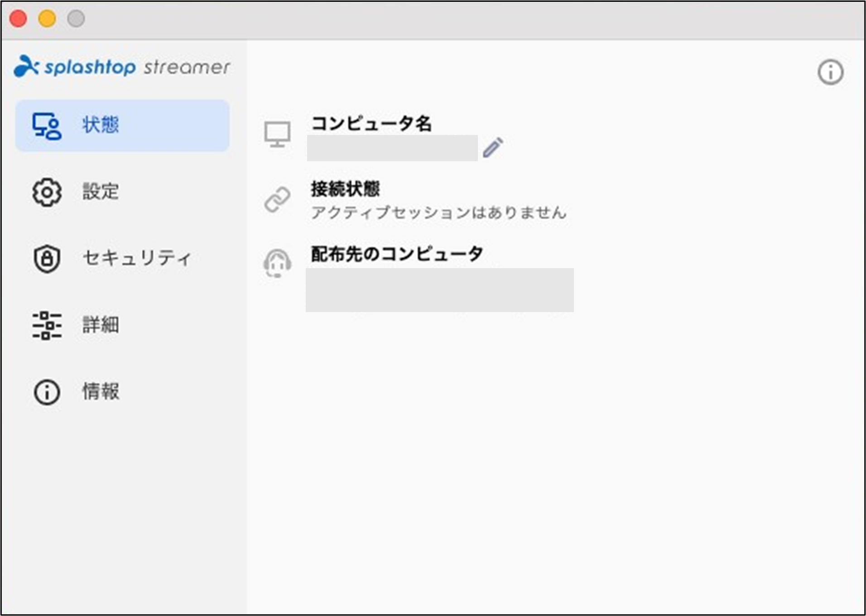Close the window with the red button
The width and height of the screenshot is (866, 616).
point(19,19)
